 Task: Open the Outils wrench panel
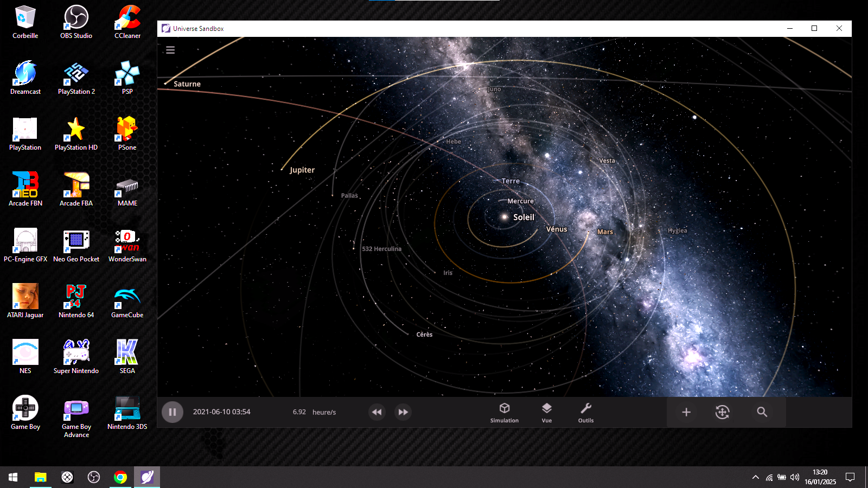tap(585, 412)
